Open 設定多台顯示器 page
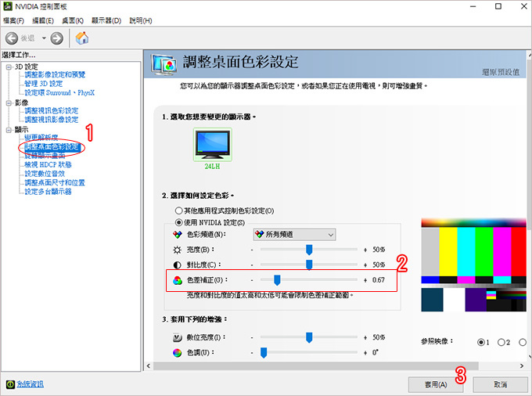The width and height of the screenshot is (532, 396). pyautogui.click(x=48, y=192)
